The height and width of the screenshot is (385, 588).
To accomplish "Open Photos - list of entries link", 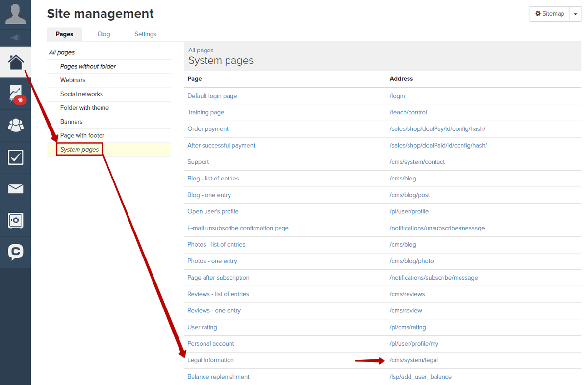I will (x=216, y=244).
